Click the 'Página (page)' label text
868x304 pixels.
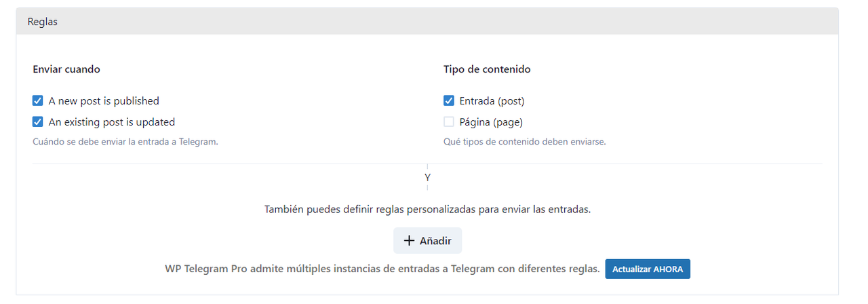click(x=492, y=122)
